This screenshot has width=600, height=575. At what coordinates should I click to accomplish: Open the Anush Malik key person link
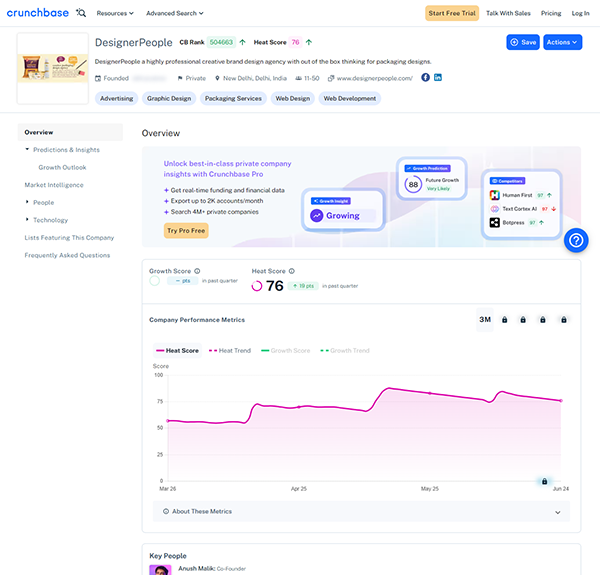[x=196, y=568]
